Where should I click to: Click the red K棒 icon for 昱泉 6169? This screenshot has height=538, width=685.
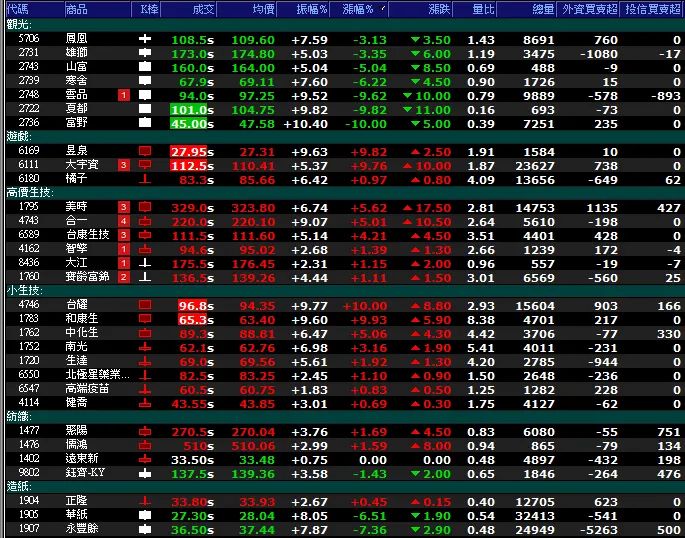point(145,151)
